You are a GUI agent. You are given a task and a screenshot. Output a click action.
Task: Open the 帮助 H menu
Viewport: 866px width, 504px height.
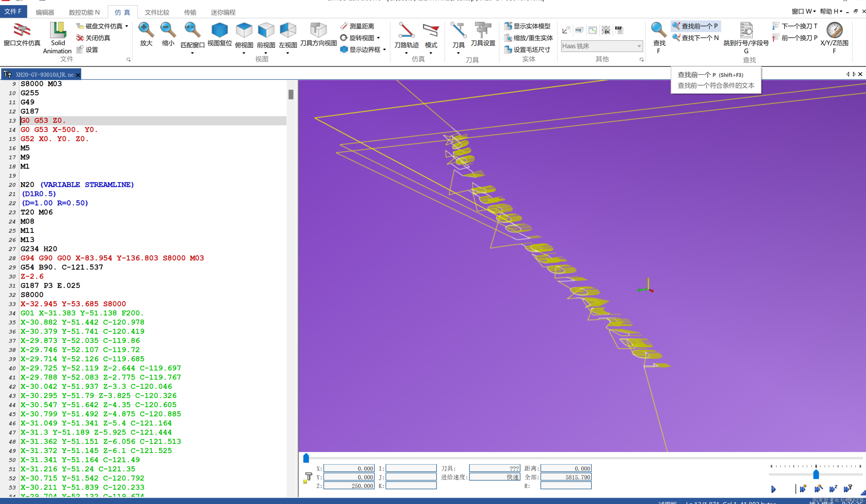831,11
